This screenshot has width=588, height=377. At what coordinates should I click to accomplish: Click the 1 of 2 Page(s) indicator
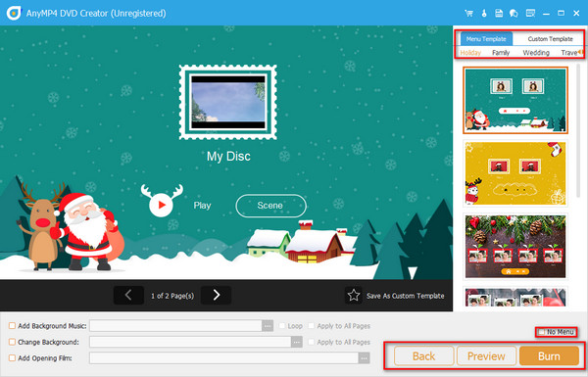(172, 296)
